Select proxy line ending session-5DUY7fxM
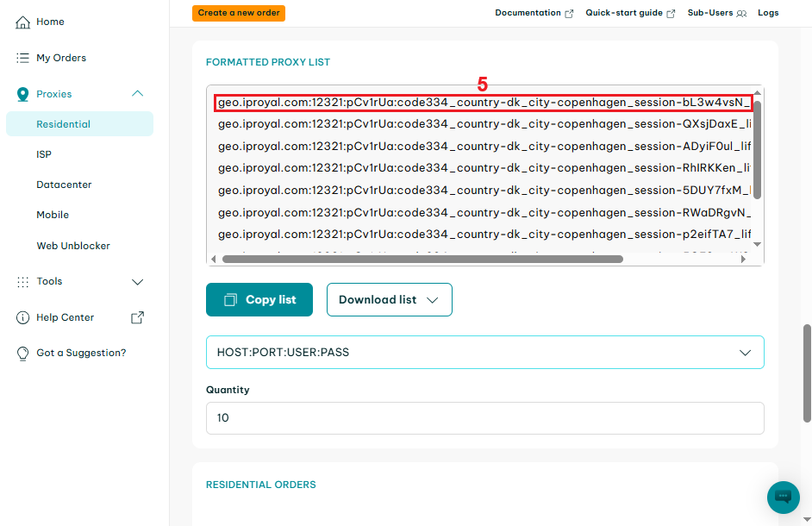The image size is (812, 526). [484, 191]
